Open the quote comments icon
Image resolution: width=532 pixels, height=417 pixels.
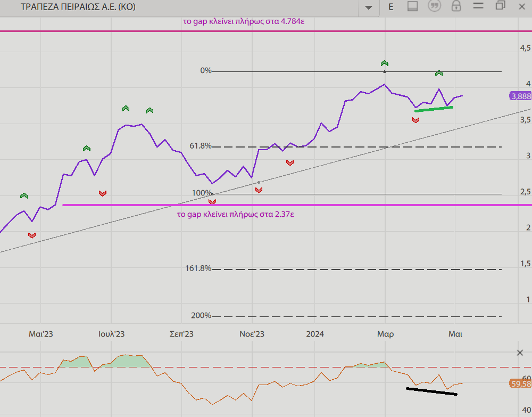434,6
